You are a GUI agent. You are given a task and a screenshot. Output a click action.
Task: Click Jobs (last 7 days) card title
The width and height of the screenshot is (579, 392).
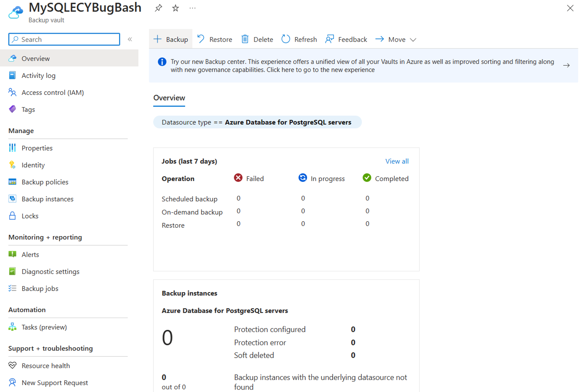click(189, 161)
